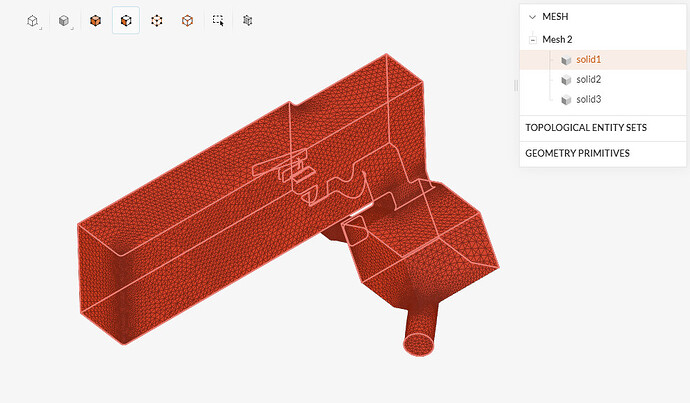
Task: Click the solid1 cube icon
Action: coord(566,60)
